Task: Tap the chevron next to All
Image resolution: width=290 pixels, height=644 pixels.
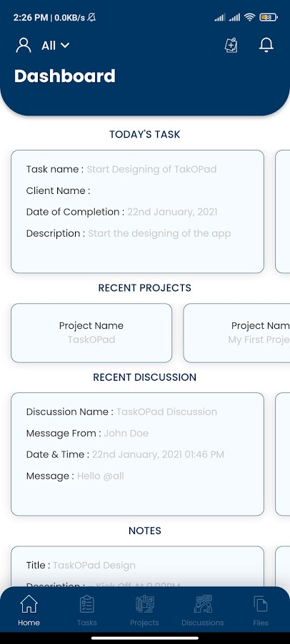Action: (64, 46)
